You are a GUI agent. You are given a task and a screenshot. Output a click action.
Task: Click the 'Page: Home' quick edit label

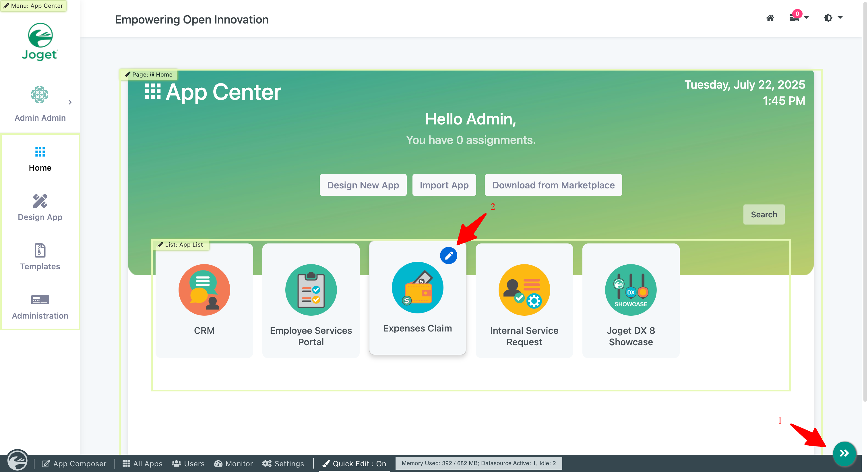(149, 74)
